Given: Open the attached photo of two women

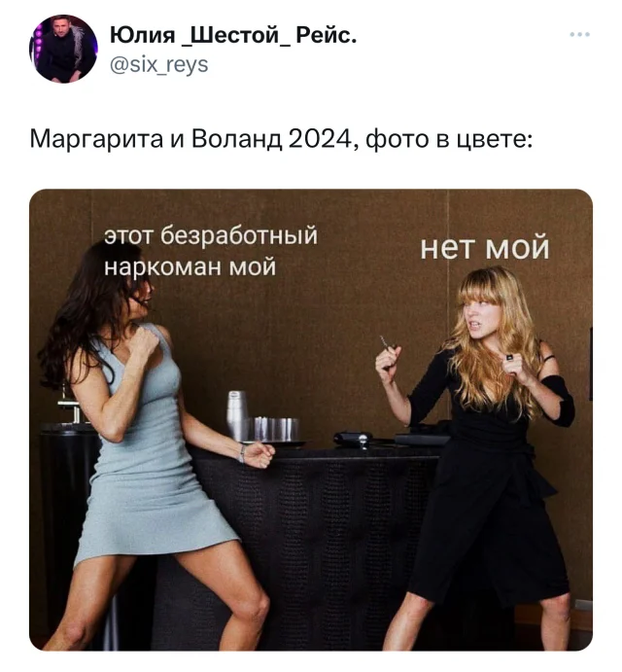Looking at the screenshot, I should (311, 419).
